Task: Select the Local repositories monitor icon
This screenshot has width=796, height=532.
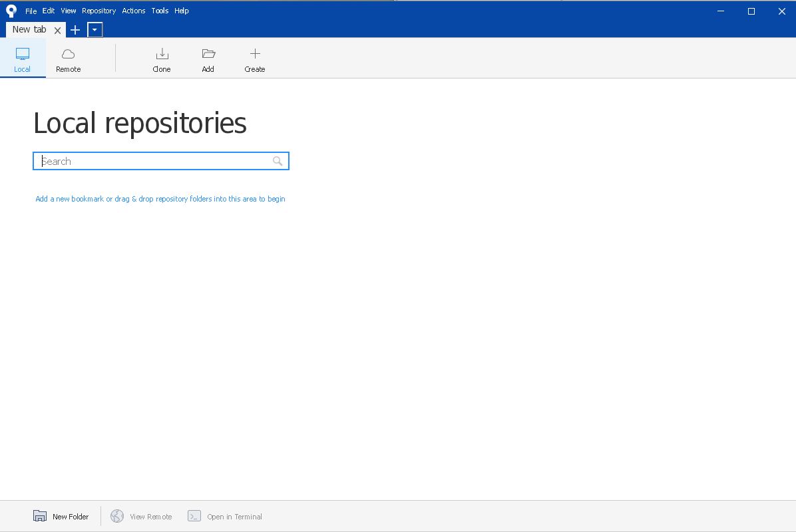Action: tap(23, 54)
